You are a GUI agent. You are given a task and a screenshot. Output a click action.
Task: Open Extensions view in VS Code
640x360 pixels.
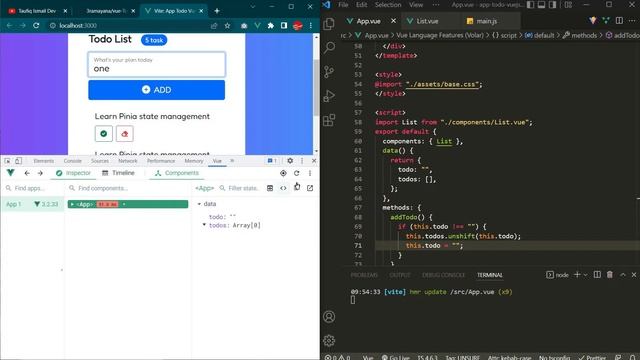point(329,120)
